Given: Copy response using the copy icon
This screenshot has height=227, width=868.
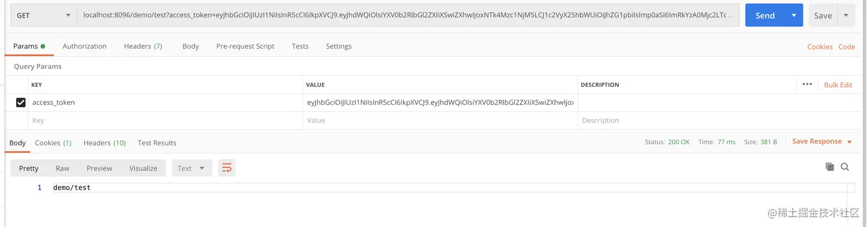Looking at the screenshot, I should pos(830,167).
